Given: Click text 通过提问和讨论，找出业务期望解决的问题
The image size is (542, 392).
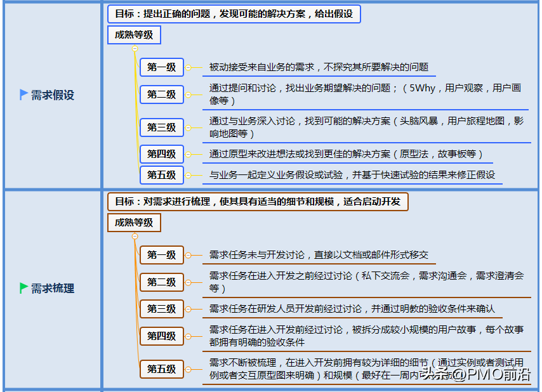Looking at the screenshot, I should coord(300,88).
